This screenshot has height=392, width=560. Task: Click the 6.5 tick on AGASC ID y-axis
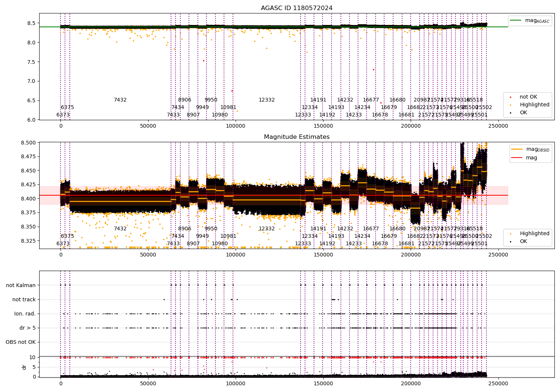tap(32, 101)
